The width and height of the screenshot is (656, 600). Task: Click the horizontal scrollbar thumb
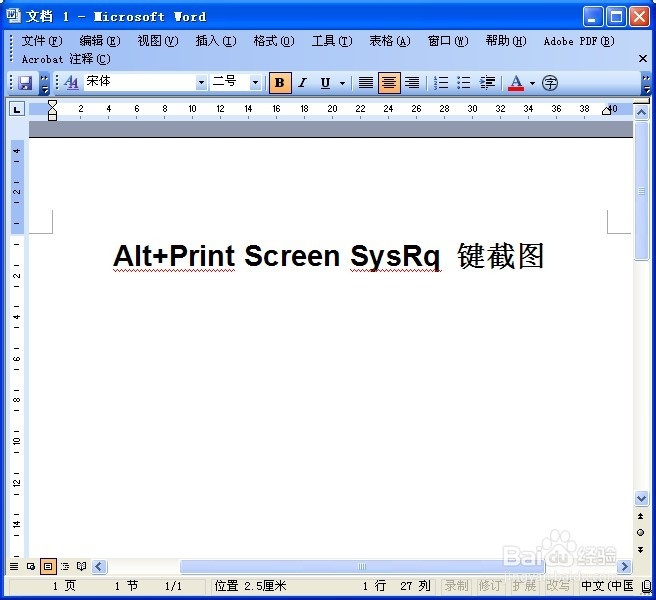tap(362, 567)
